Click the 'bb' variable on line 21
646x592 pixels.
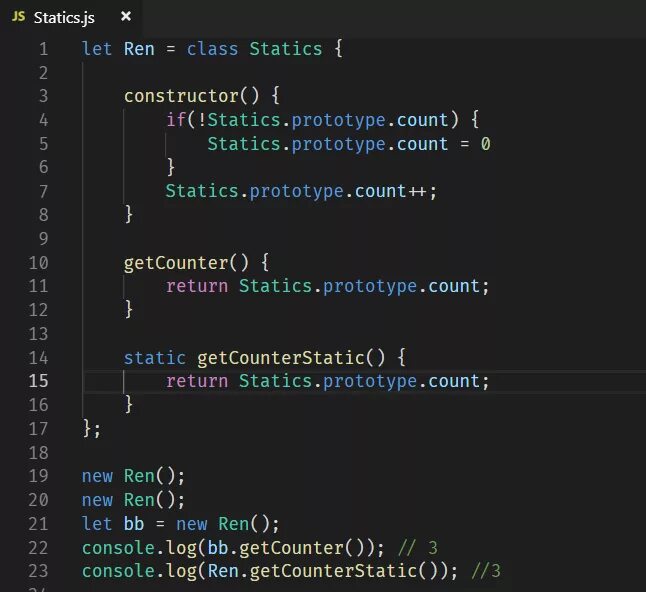[134, 524]
